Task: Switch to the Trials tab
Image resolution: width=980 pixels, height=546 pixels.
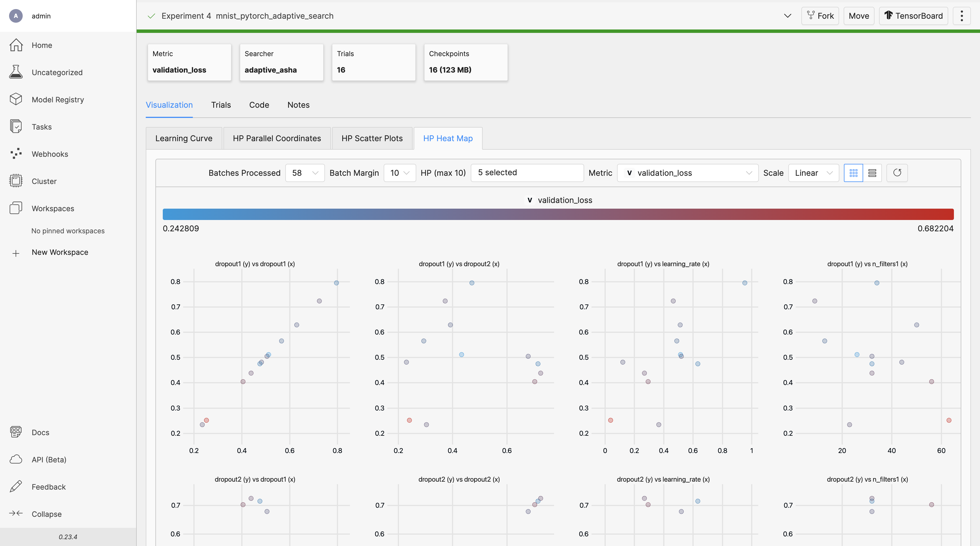Action: click(221, 105)
